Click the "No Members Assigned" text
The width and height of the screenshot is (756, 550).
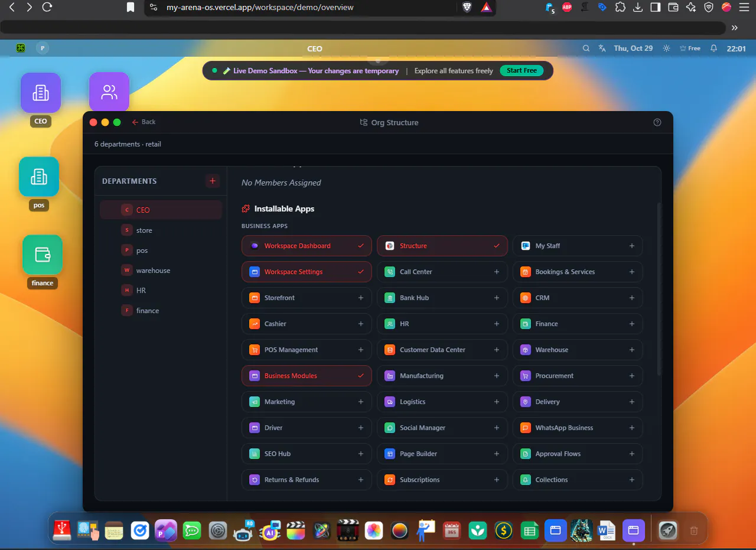click(281, 183)
